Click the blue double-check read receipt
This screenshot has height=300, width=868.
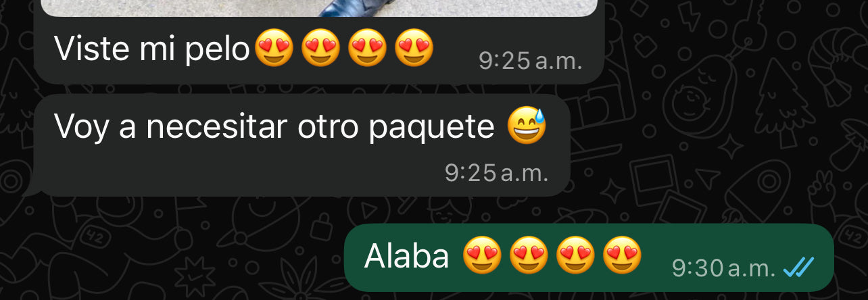tap(798, 268)
